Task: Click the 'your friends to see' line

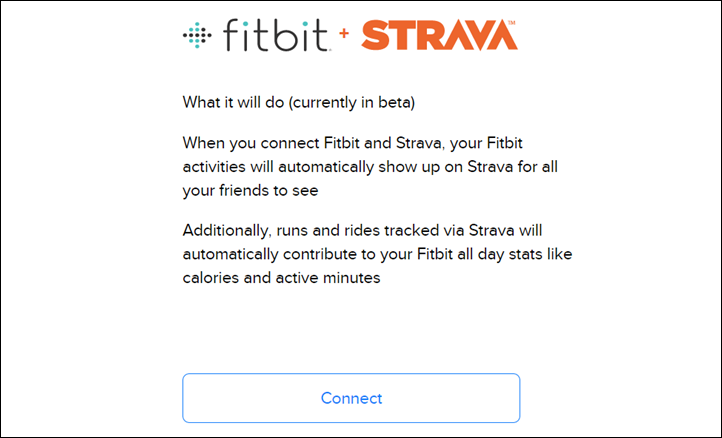Action: pyautogui.click(x=250, y=191)
